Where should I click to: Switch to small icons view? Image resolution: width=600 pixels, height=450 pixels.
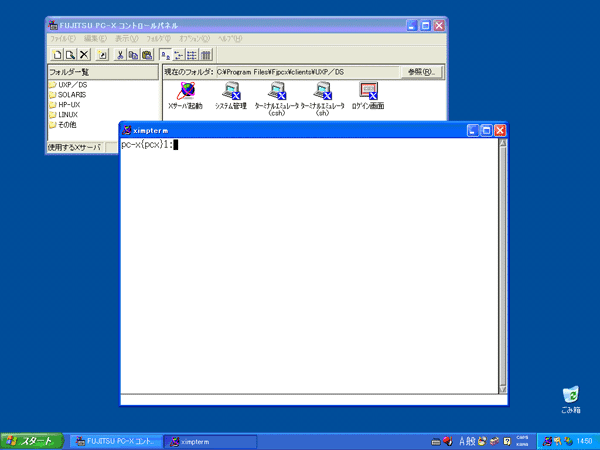click(178, 55)
